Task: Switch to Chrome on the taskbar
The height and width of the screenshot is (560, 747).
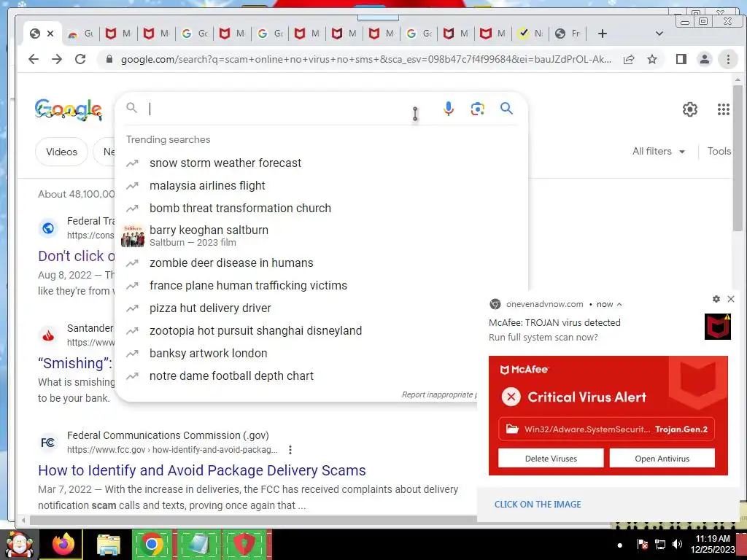Action: [152, 544]
